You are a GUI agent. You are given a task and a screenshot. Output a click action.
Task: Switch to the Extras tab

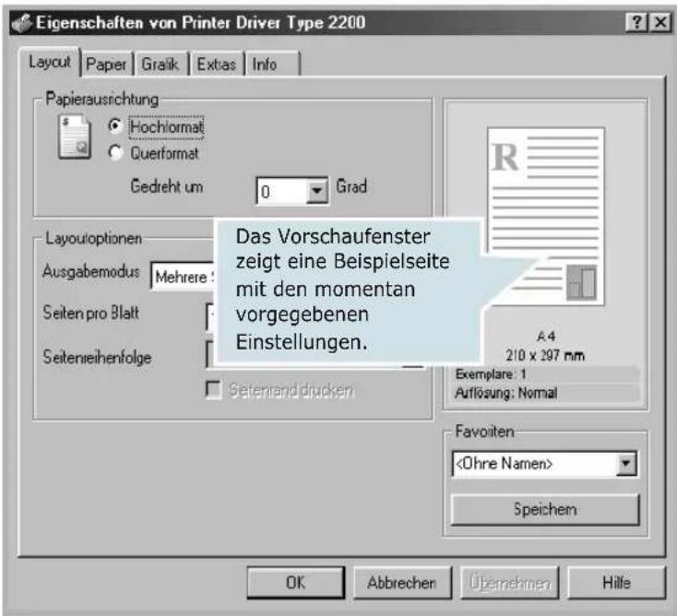pos(217,65)
